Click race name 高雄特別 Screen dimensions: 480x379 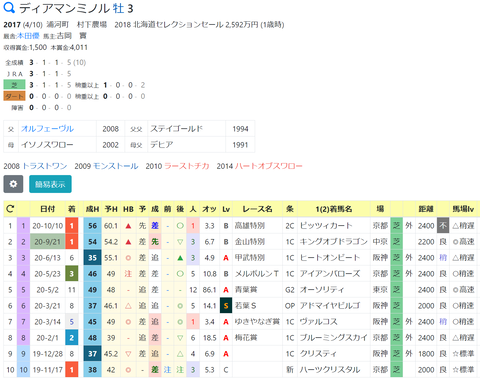tap(250, 226)
